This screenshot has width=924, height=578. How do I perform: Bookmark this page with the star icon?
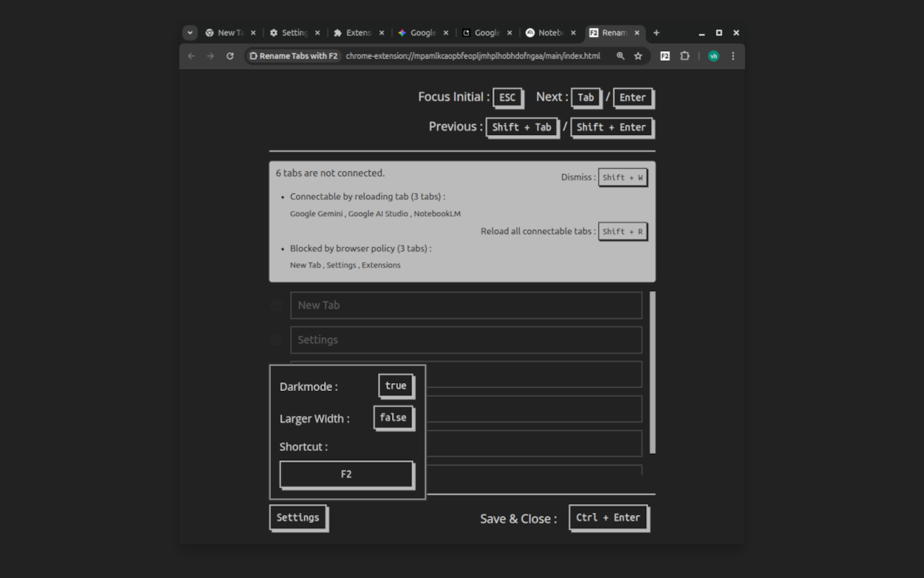tap(638, 56)
